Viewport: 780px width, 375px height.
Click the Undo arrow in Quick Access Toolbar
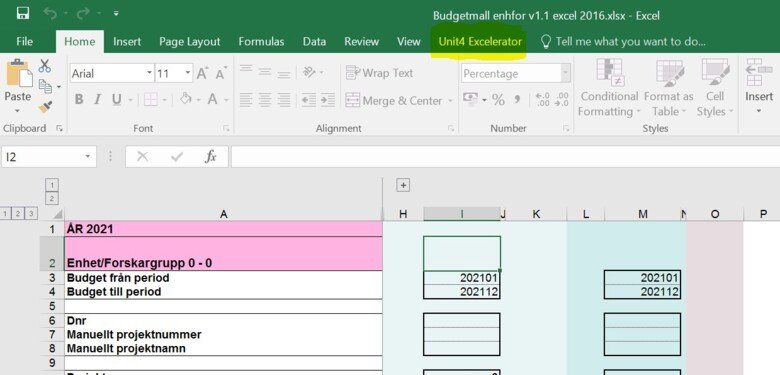[50, 13]
